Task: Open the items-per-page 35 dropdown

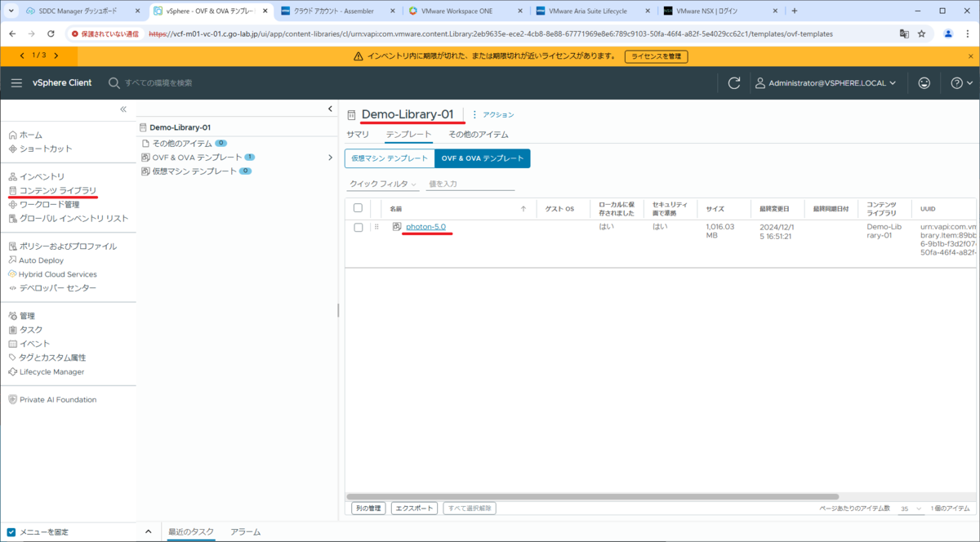Action: tap(911, 509)
